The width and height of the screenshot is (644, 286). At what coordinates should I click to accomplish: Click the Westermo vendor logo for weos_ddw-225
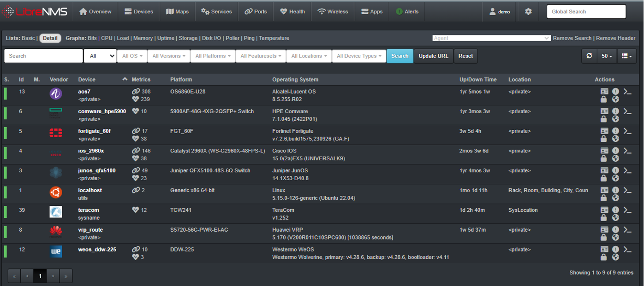coord(56,251)
